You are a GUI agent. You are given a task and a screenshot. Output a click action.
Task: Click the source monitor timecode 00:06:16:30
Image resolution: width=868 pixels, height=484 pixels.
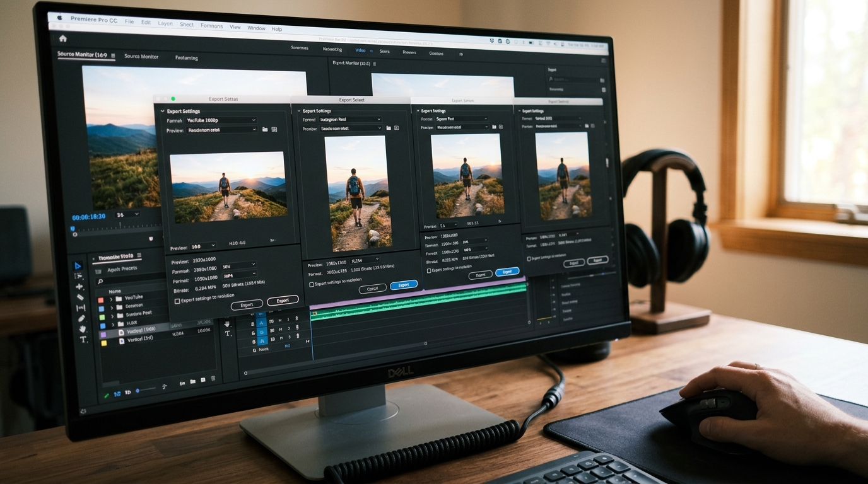[89, 217]
